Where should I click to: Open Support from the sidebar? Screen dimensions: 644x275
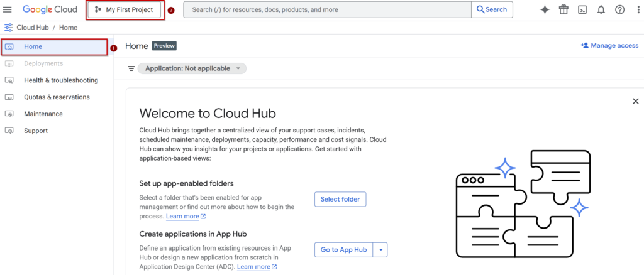57,131
